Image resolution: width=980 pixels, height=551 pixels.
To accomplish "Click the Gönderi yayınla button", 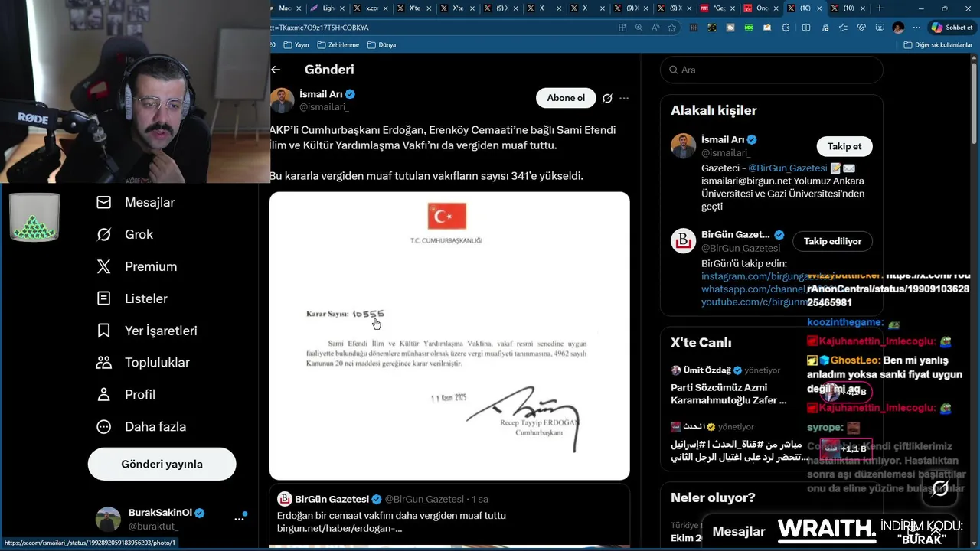I will coord(162,464).
